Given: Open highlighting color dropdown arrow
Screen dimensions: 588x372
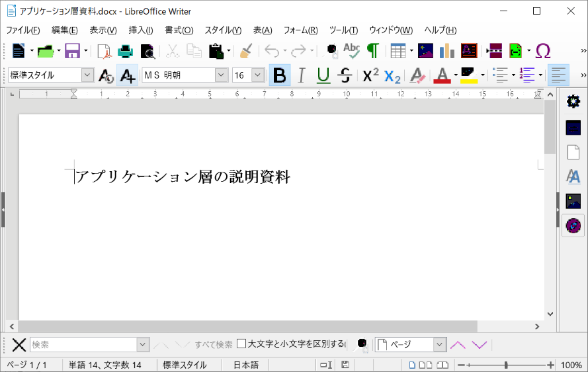Looking at the screenshot, I should click(x=483, y=76).
